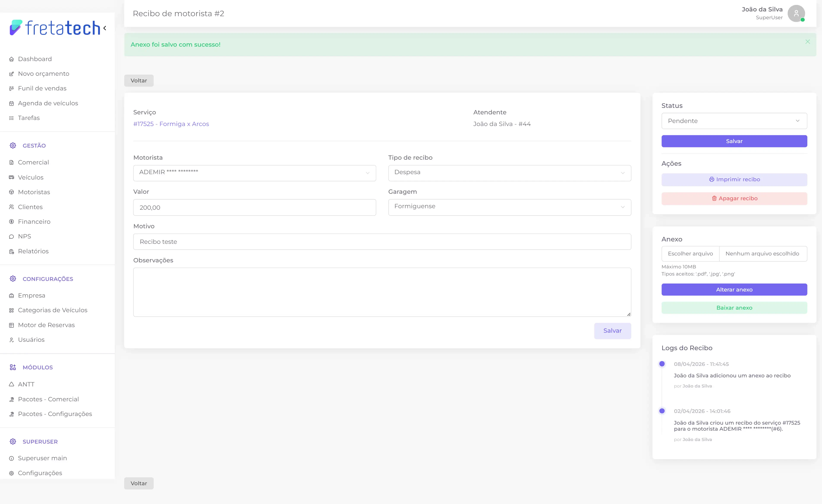822x504 pixels.
Task: Click the Motor de Reservas table icon
Action: [x=11, y=325]
